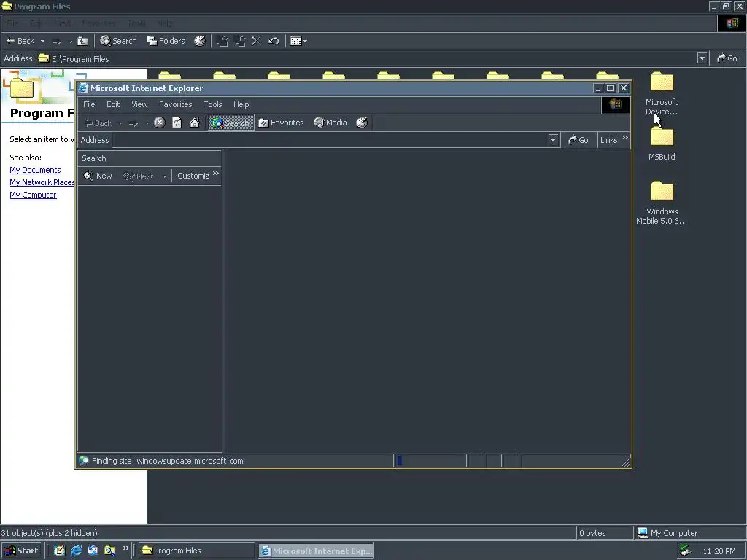
Task: Click the Links toolbar label
Action: [609, 140]
